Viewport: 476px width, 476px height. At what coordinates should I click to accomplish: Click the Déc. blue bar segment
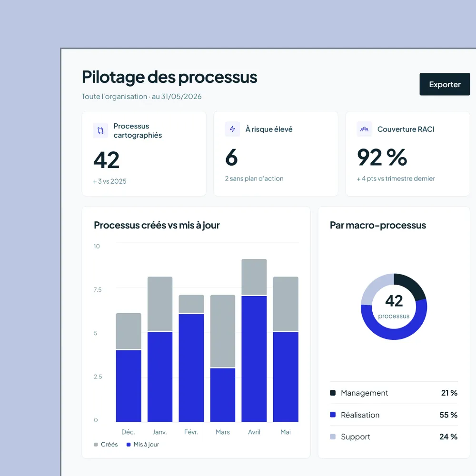129,386
